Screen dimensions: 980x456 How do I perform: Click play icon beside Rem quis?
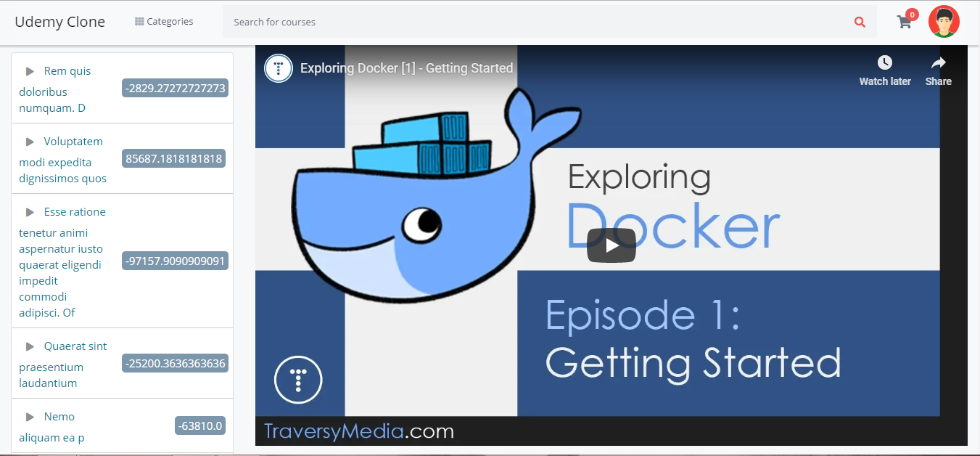(x=30, y=71)
